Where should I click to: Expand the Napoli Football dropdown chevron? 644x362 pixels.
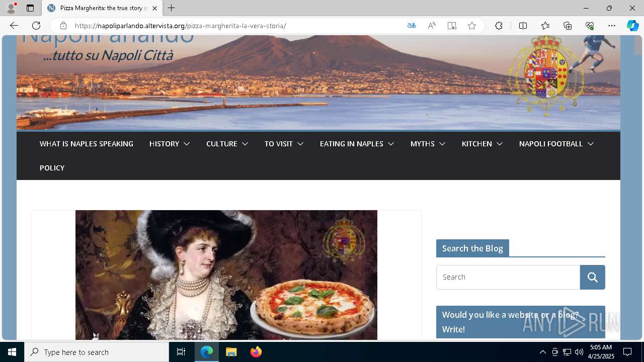591,144
